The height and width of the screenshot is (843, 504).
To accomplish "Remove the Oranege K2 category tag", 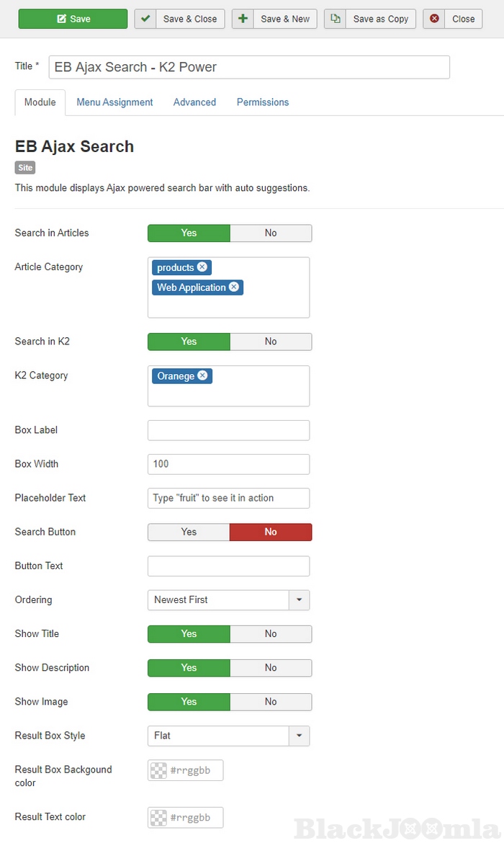I will click(x=202, y=376).
